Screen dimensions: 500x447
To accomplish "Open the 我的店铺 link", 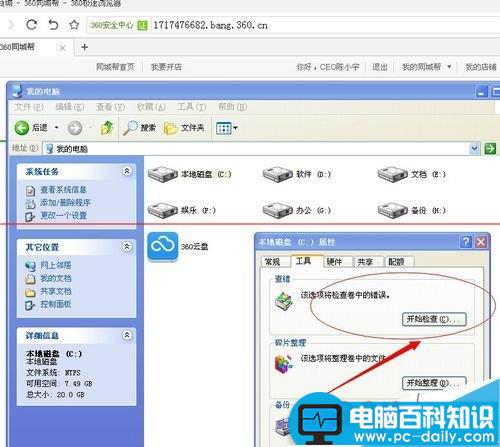I will click(481, 67).
